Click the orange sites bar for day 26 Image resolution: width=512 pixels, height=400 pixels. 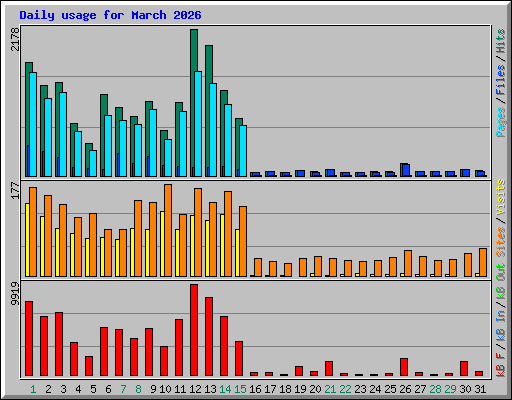(x=408, y=263)
